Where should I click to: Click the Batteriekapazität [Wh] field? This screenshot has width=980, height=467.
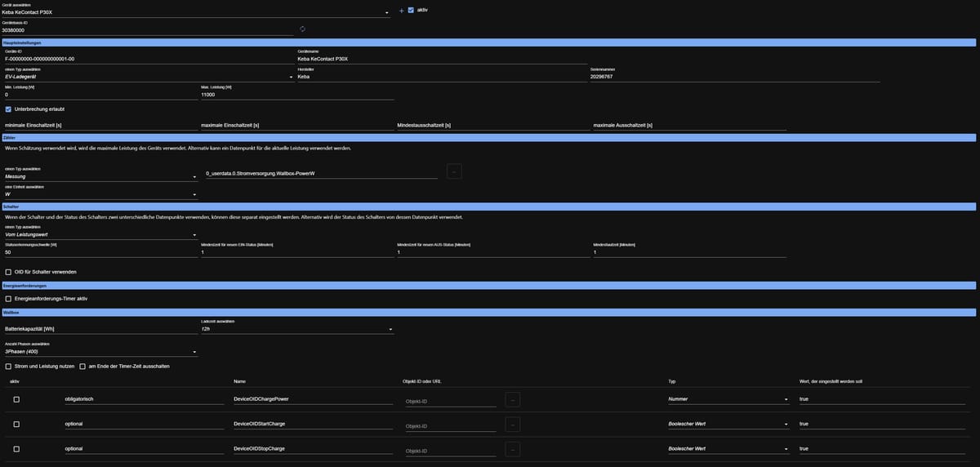pyautogui.click(x=101, y=329)
